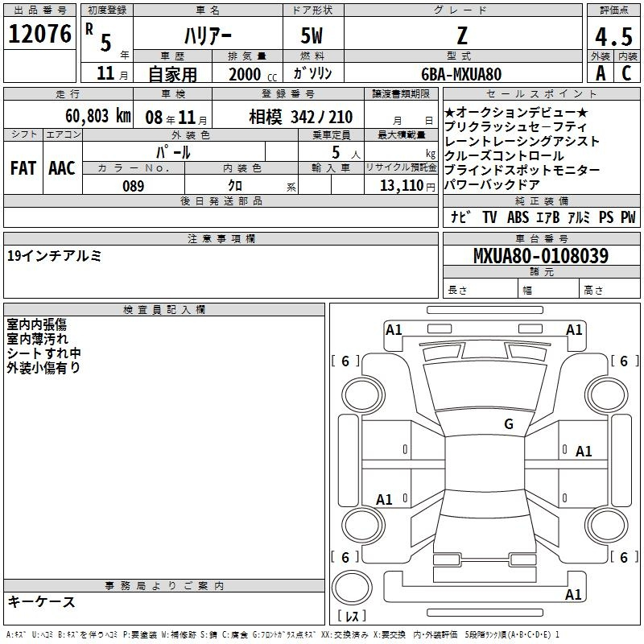This screenshot has width=644, height=644.
Task: Select the 4.5 evaluation score
Action: tap(612, 37)
